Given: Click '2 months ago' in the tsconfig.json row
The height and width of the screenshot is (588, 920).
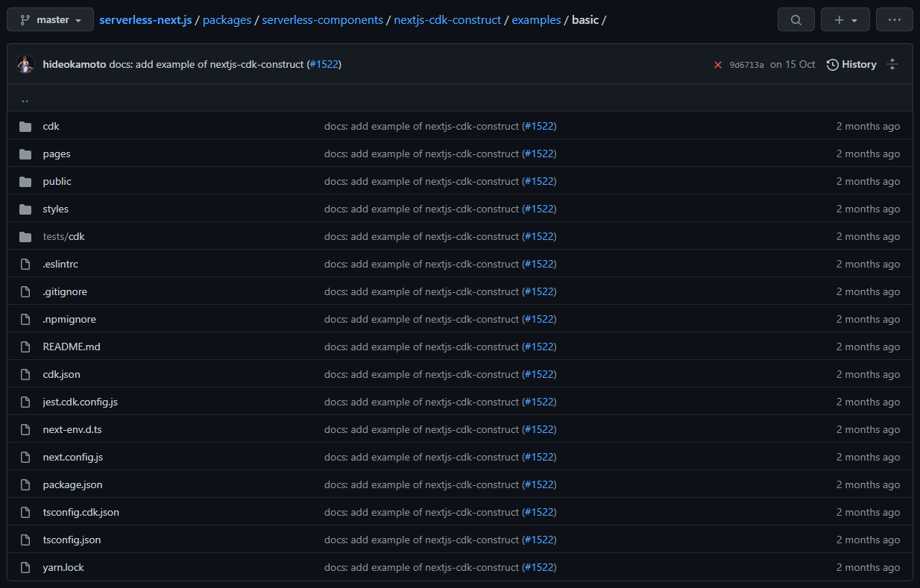Looking at the screenshot, I should (x=868, y=540).
